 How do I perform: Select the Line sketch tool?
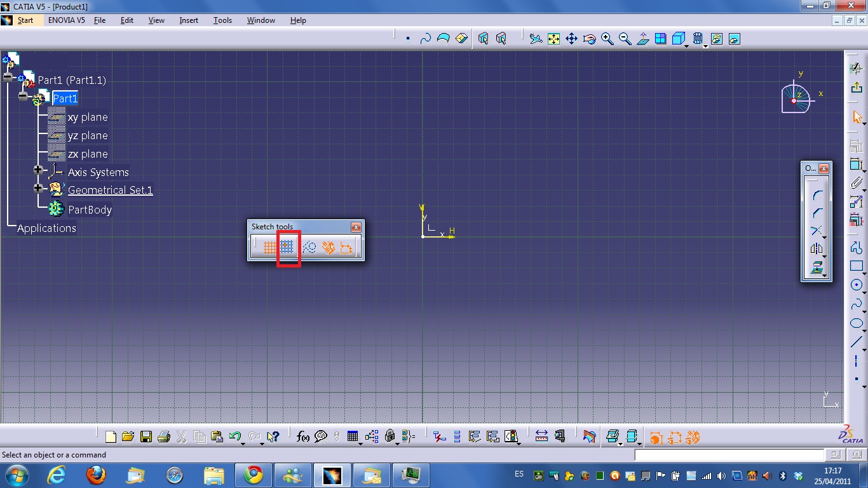pyautogui.click(x=857, y=342)
